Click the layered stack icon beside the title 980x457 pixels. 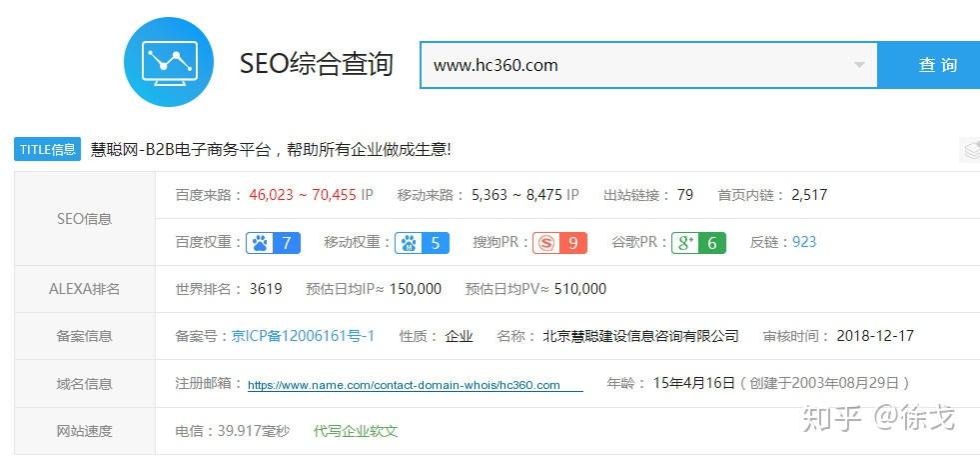pos(971,150)
